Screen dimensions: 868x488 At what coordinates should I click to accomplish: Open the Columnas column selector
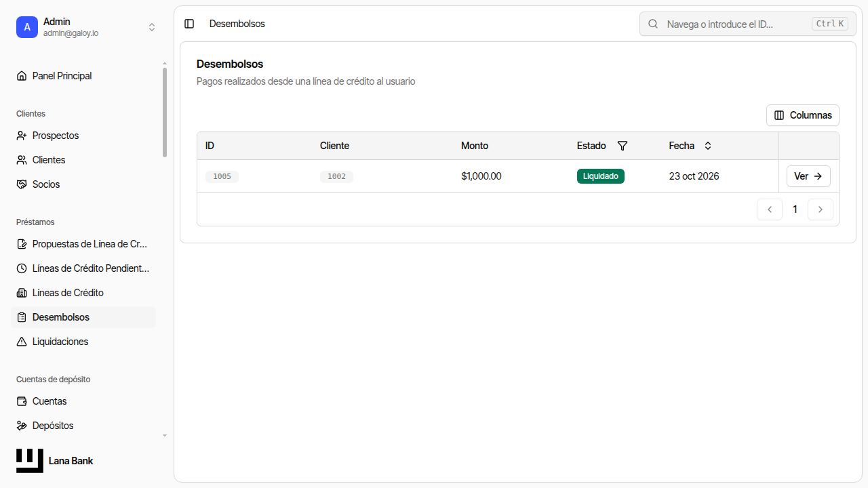click(x=803, y=115)
